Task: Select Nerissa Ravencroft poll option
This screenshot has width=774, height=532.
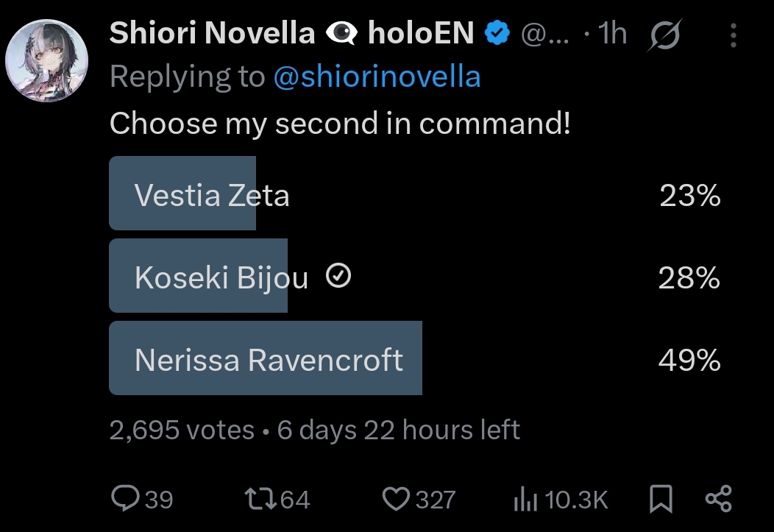Action: tap(269, 360)
